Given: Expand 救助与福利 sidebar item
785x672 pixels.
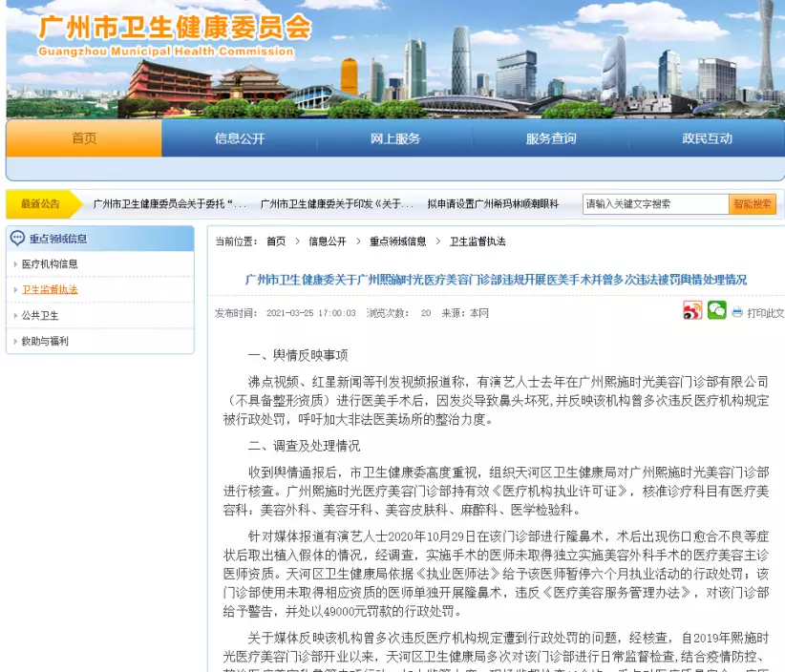Looking at the screenshot, I should click(x=45, y=341).
